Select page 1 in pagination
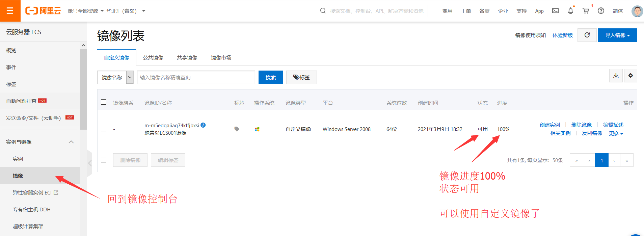Screen dimensions: 644x236 pos(602,160)
